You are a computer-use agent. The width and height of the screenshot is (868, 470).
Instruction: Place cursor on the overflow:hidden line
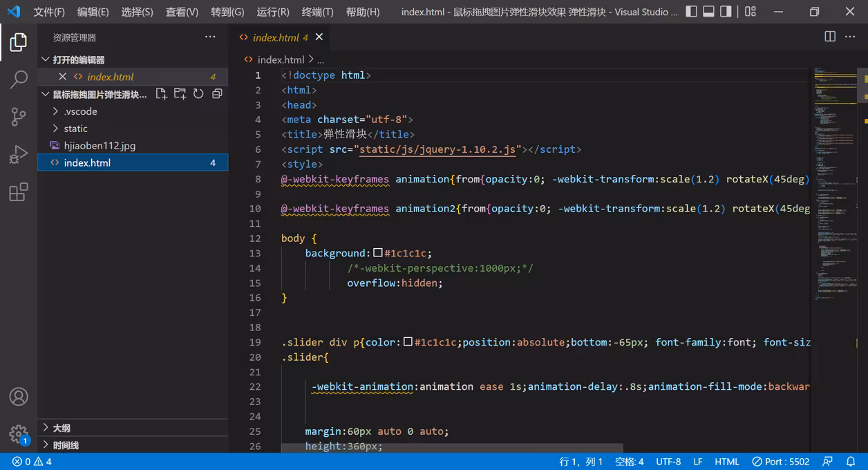(x=395, y=283)
